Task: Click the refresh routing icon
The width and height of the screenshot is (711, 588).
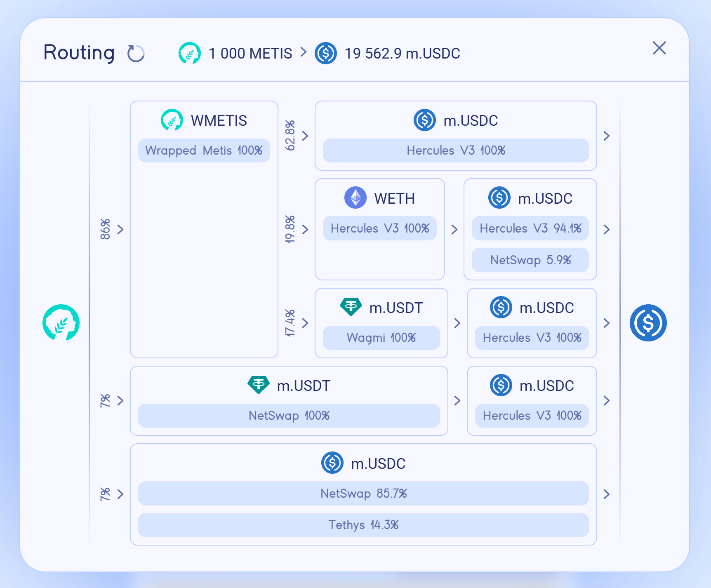Action: [136, 54]
